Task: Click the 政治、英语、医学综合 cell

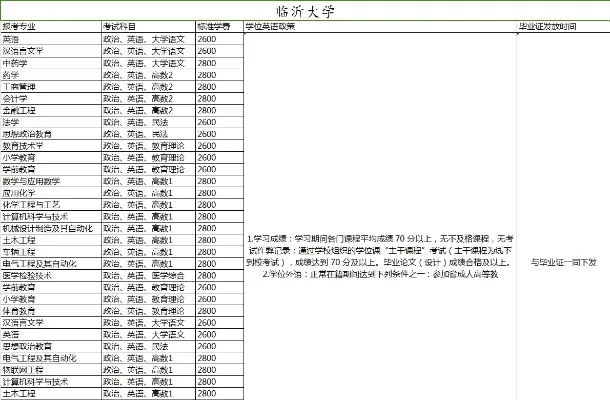Action: click(148, 275)
